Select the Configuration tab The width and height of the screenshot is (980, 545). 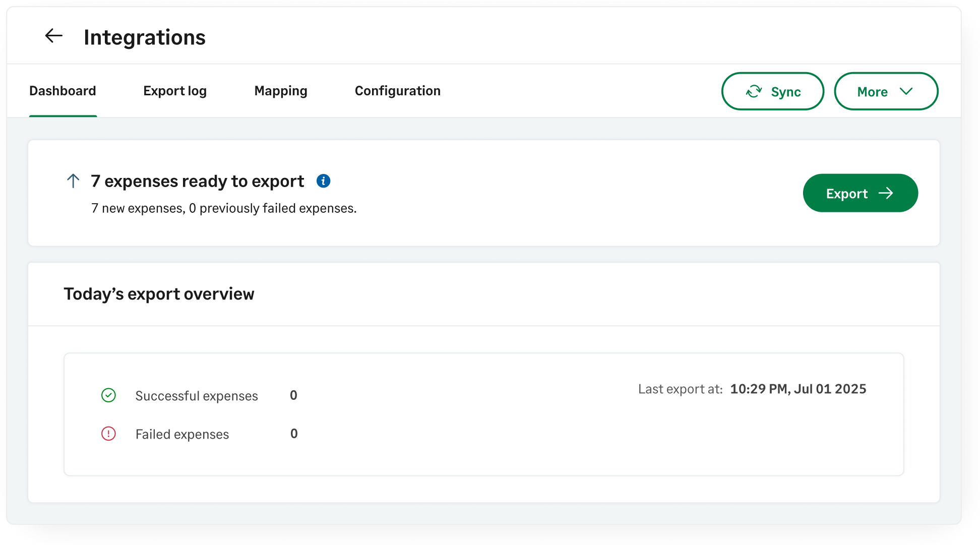(397, 91)
